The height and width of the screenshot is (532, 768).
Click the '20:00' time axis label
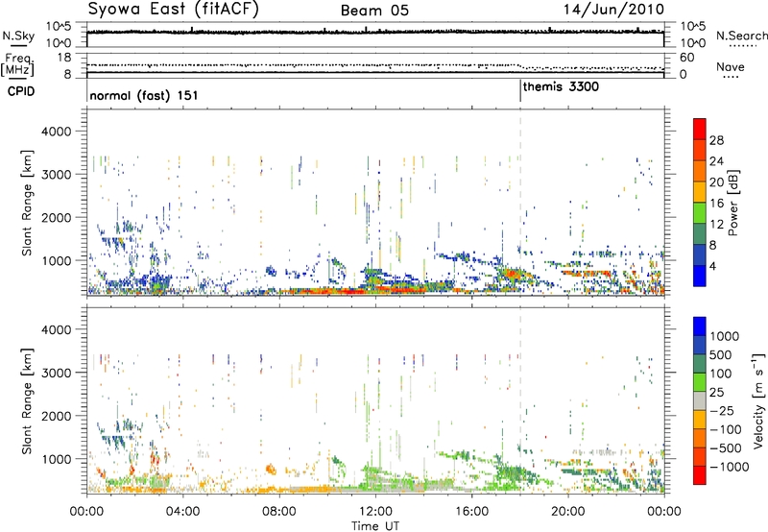[x=568, y=512]
